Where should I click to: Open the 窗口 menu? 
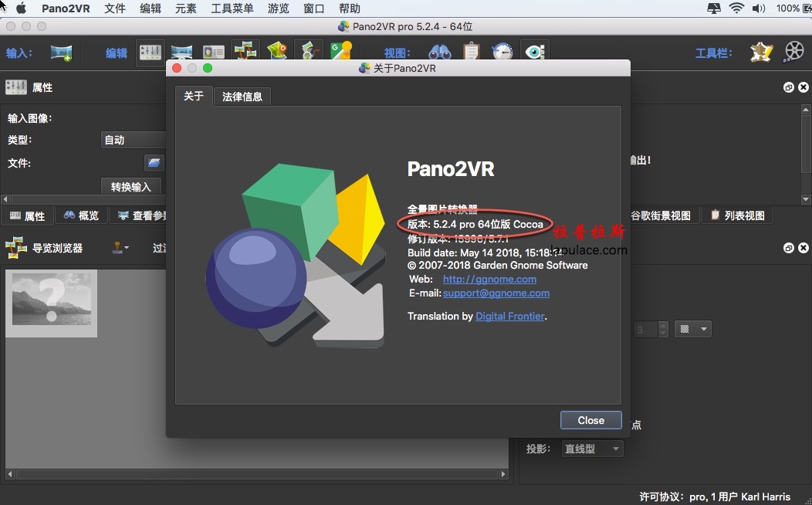pos(314,8)
